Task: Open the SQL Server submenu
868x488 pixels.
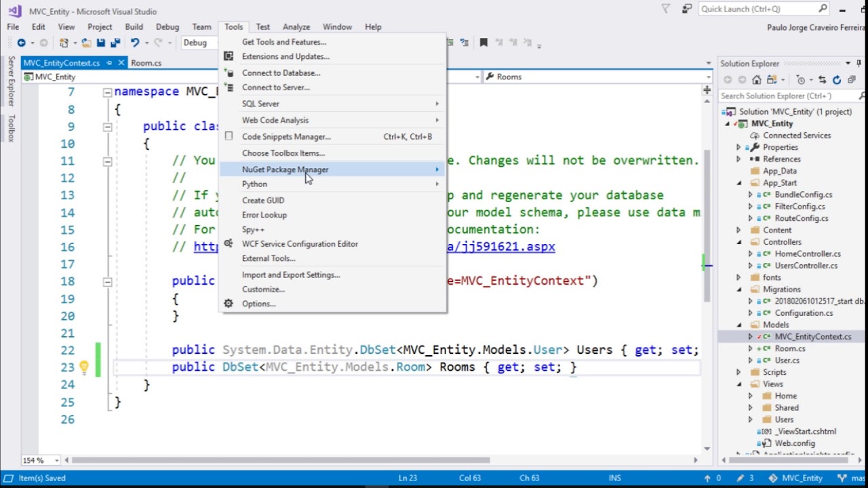Action: pyautogui.click(x=332, y=104)
